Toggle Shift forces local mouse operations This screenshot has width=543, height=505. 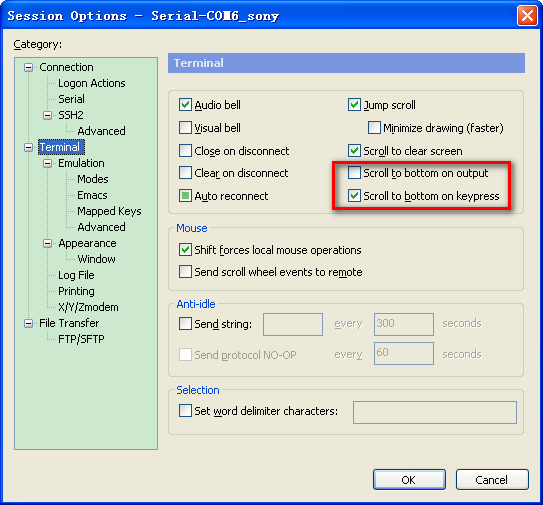pos(185,250)
